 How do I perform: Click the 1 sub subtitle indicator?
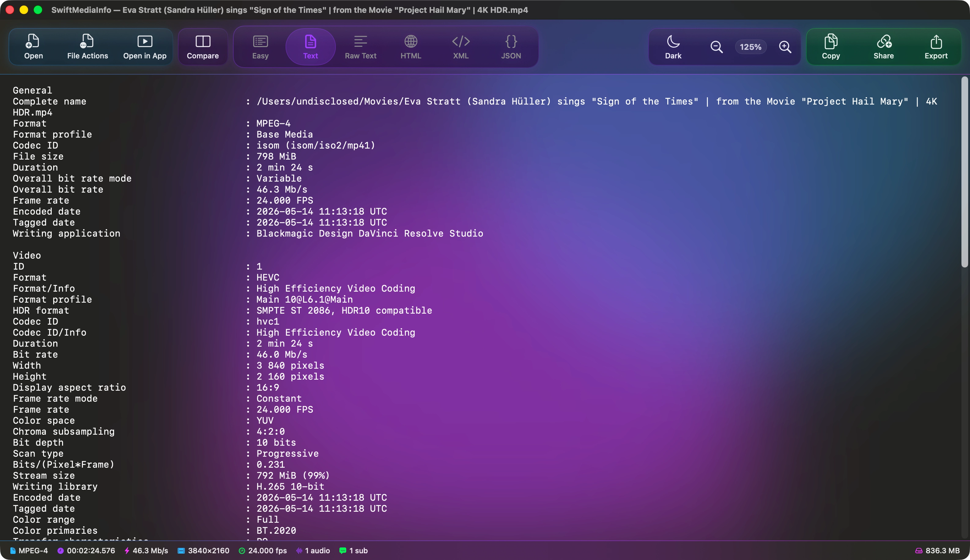(354, 551)
